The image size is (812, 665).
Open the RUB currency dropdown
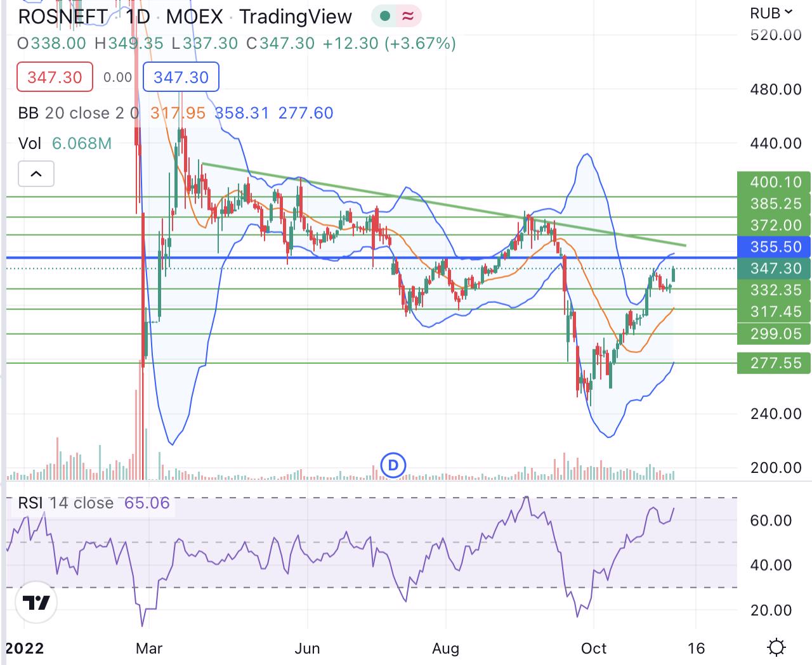coord(771,12)
